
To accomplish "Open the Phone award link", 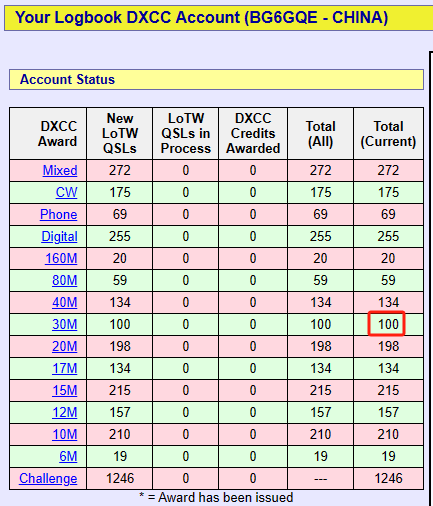I will click(58, 214).
